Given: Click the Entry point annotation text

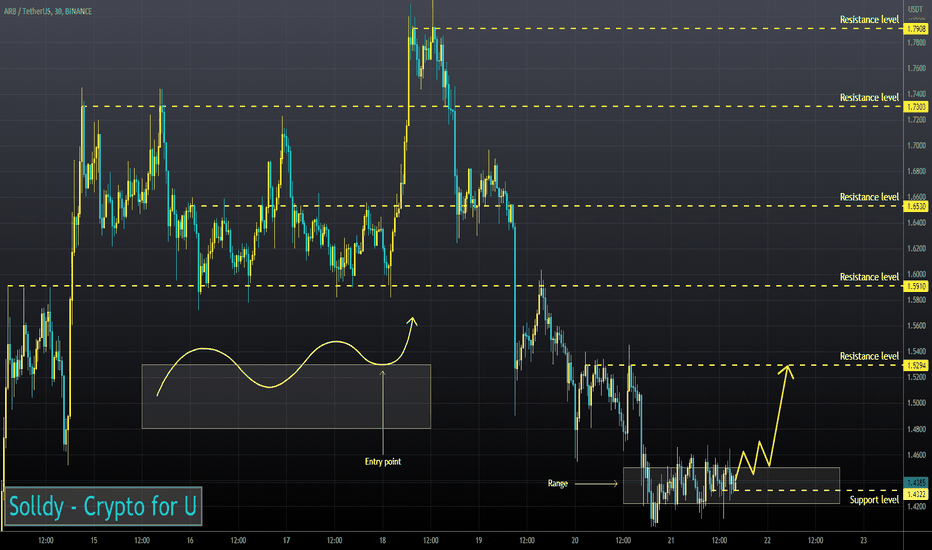Looking at the screenshot, I should [x=383, y=461].
